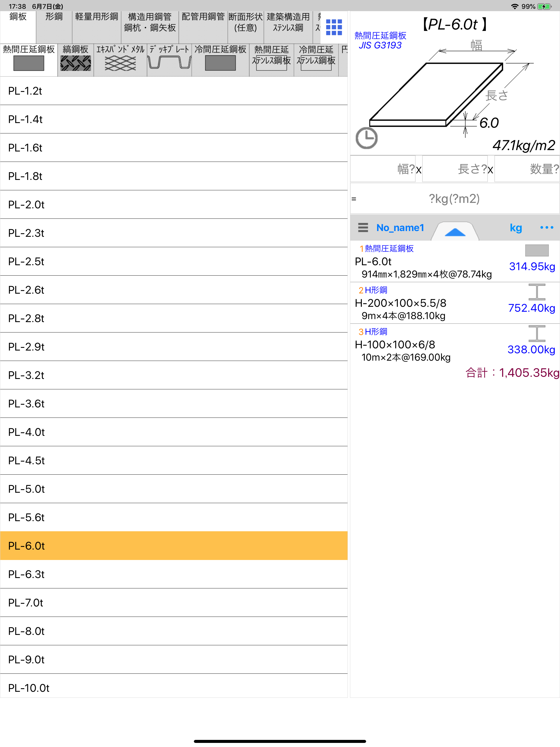Screen dimensions: 560x747
Task: Select PL-2.5t thickness row
Action: coord(174,261)
